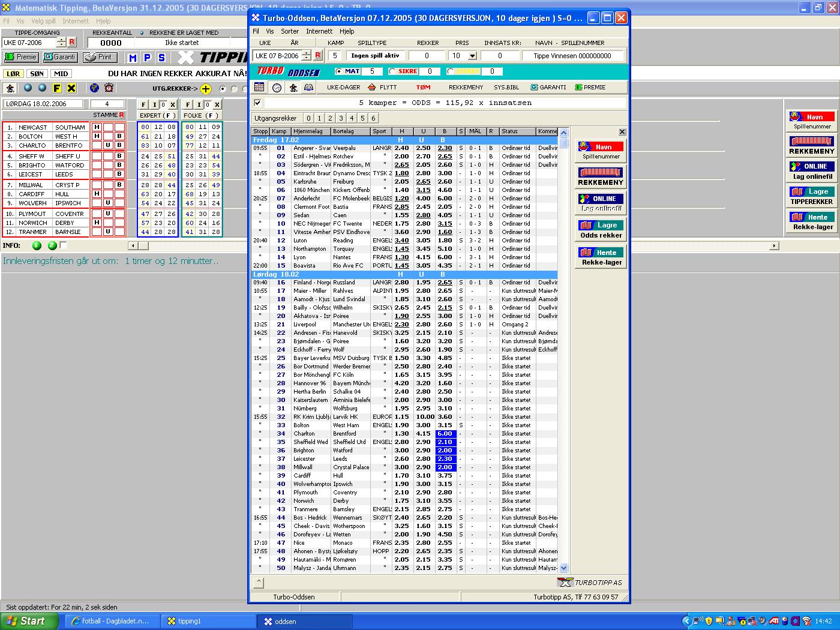Click the yellow X icon in Tipping toolbar
Screen dimensions: 840x630
pos(71,88)
